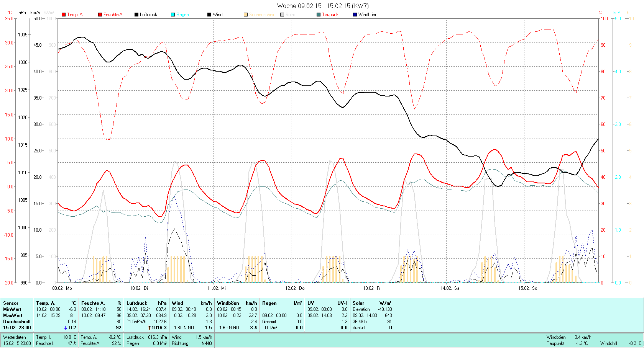Click the Sensor header in the table
The height and width of the screenshot is (348, 644).
tap(11, 303)
